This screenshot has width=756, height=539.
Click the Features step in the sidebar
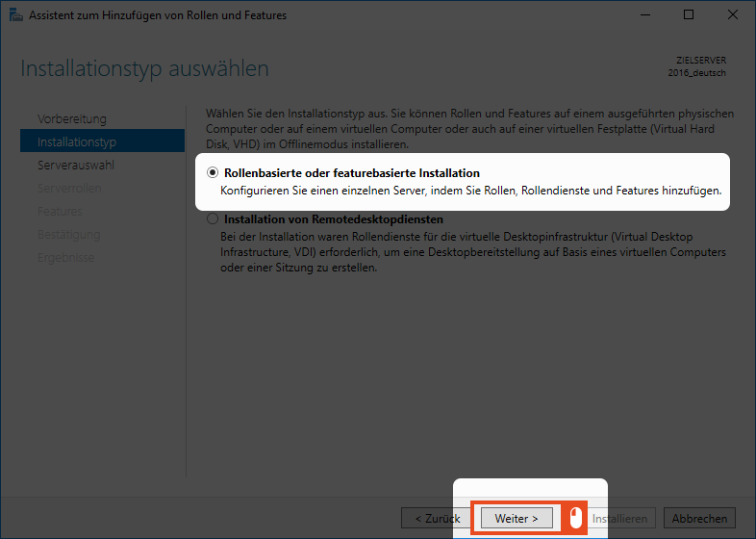point(60,211)
